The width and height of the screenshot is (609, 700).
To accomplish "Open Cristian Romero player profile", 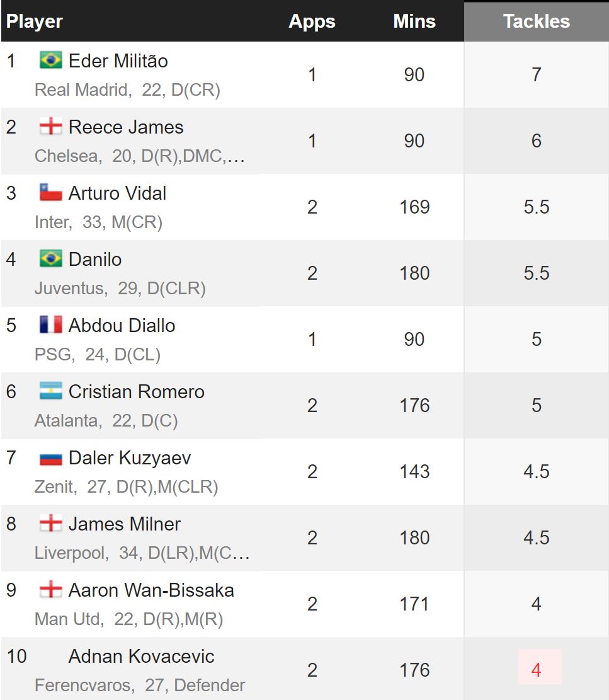I will (137, 391).
